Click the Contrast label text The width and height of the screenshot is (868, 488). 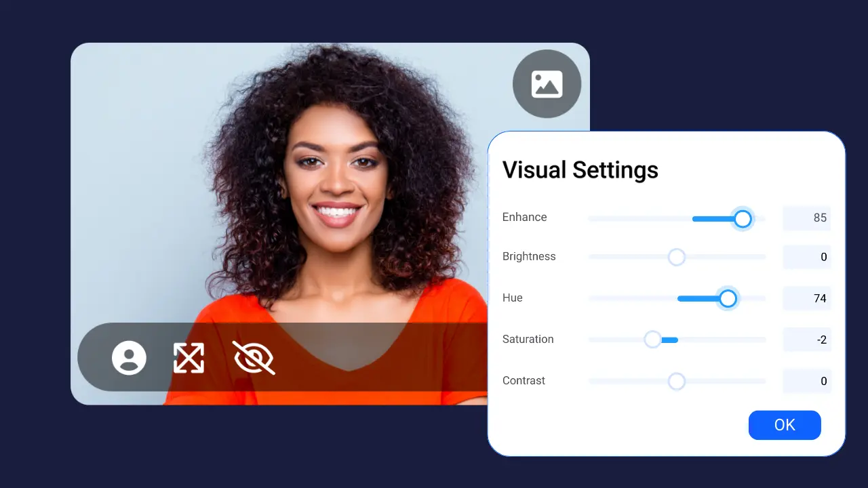point(524,380)
